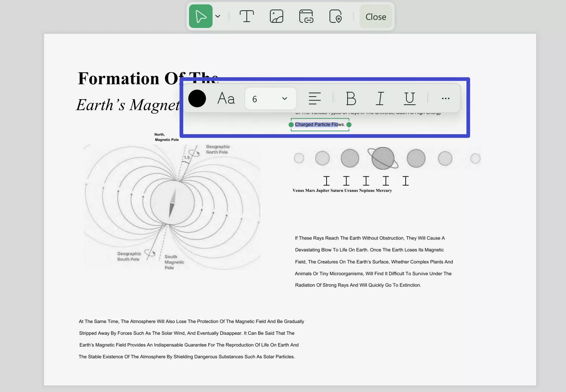Open the font size dropdown showing 6
This screenshot has width=566, height=392.
[271, 98]
